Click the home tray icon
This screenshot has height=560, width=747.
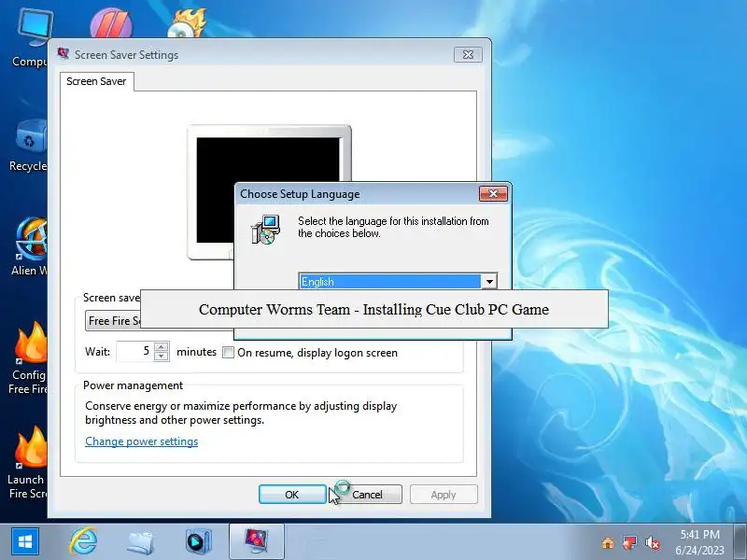pos(608,542)
